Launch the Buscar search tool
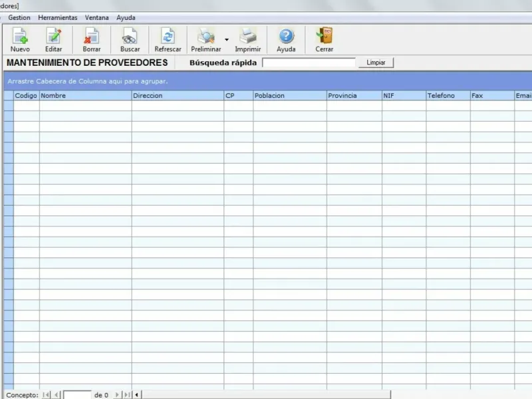 (x=130, y=40)
